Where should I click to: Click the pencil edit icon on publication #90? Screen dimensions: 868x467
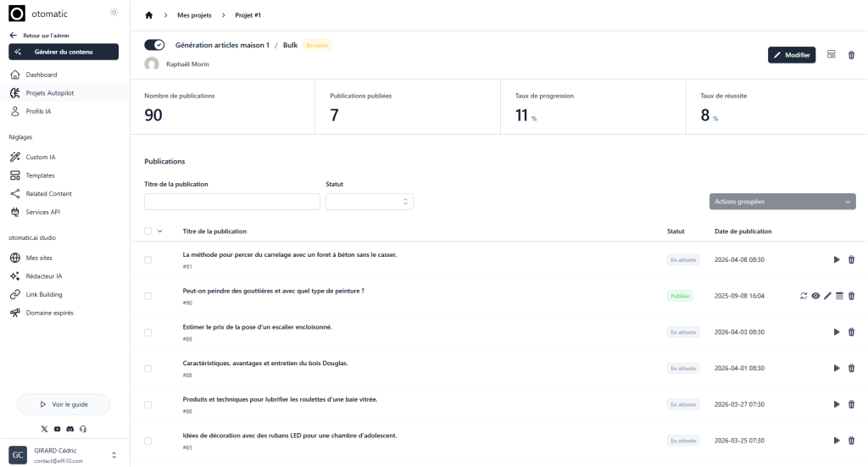click(x=827, y=296)
